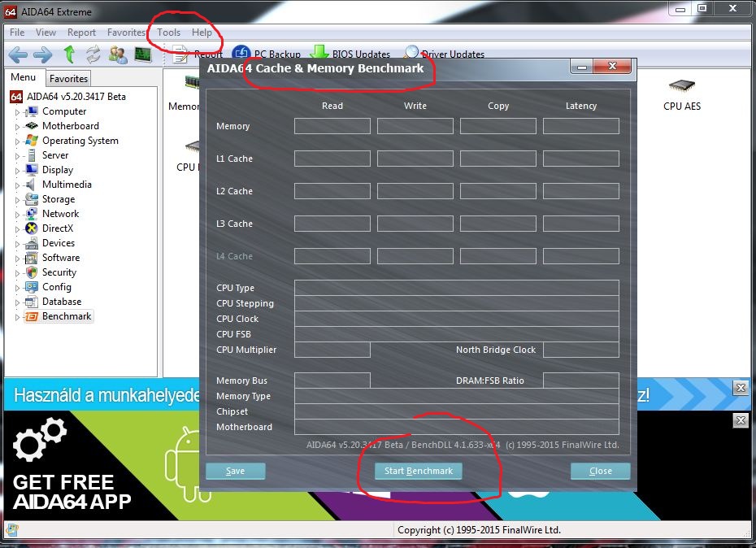Screen dimensions: 756x548
Task: Open the Tools menu
Action: 169,33
